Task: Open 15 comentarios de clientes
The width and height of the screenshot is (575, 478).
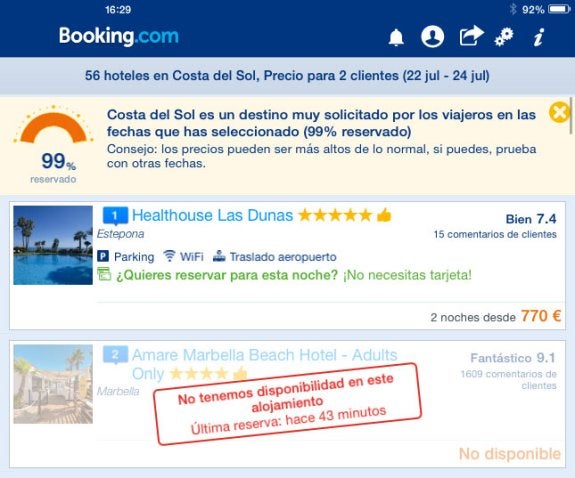Action: [495, 234]
